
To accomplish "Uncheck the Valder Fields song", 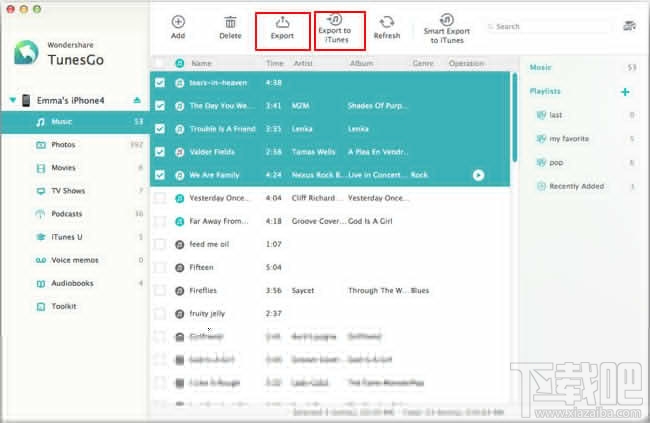I will [x=160, y=152].
